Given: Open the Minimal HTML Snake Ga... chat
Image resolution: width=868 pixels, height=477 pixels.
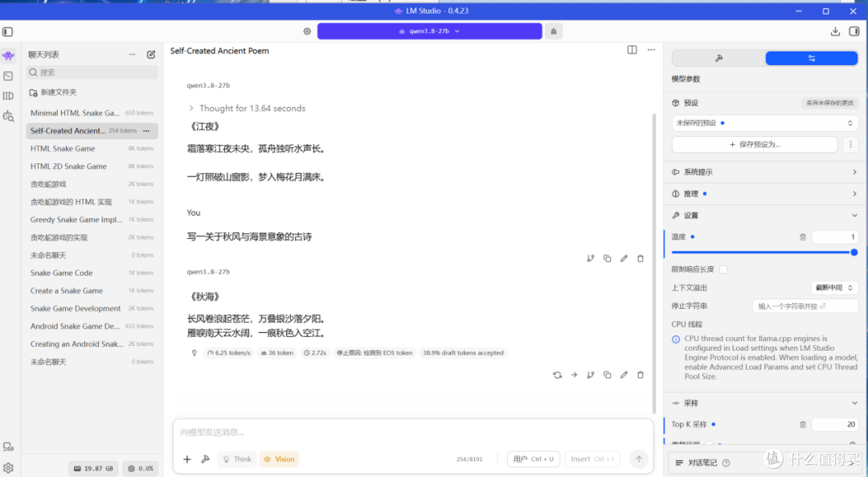Looking at the screenshot, I should click(92, 113).
